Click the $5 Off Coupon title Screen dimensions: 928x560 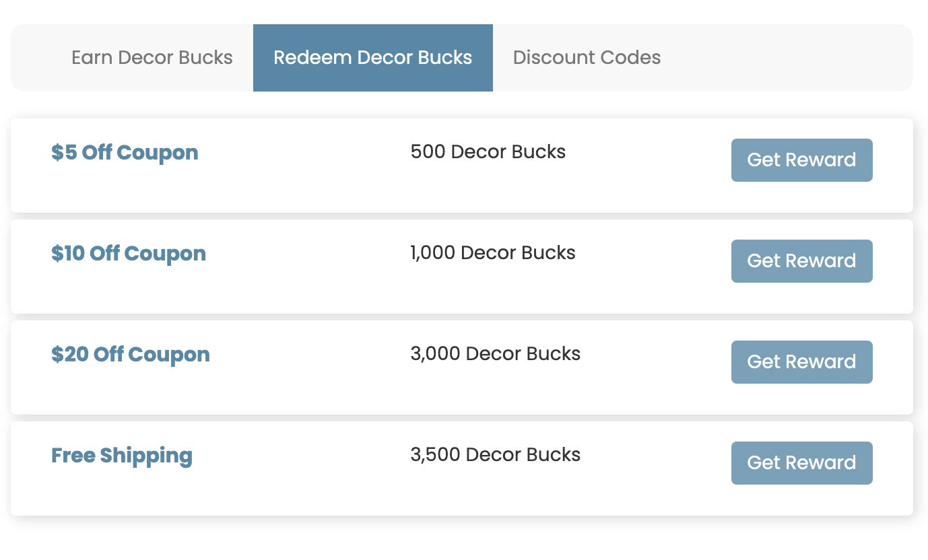125,153
